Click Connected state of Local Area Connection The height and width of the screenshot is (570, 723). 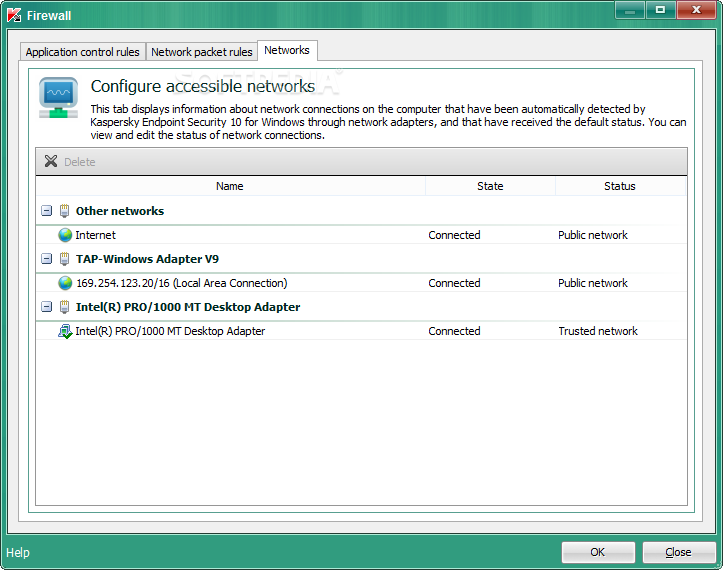point(454,283)
